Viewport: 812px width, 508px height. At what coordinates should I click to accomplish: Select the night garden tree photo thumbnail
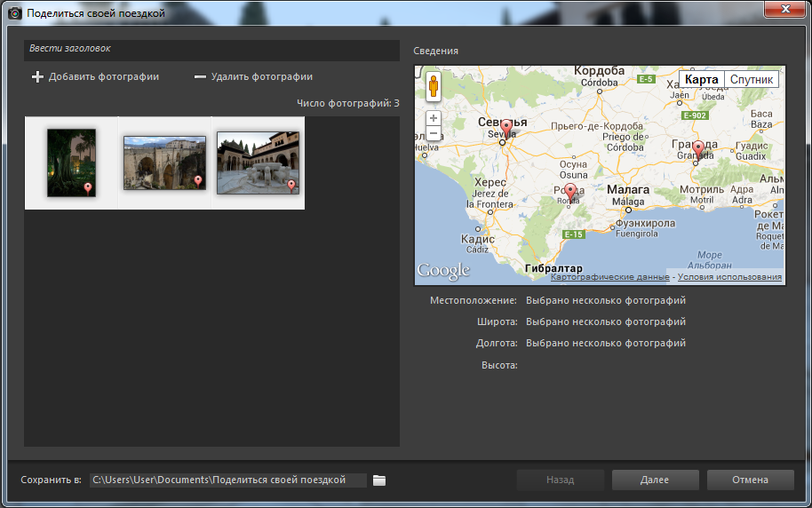click(x=71, y=163)
